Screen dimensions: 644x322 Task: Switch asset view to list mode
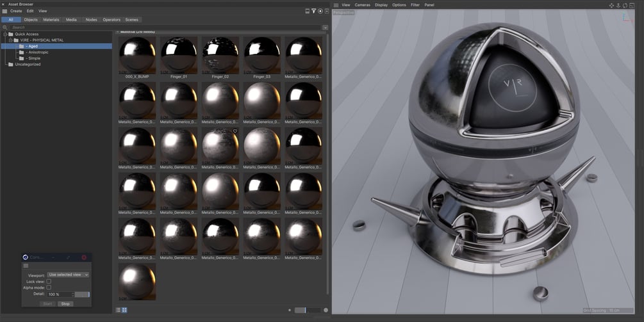119,310
